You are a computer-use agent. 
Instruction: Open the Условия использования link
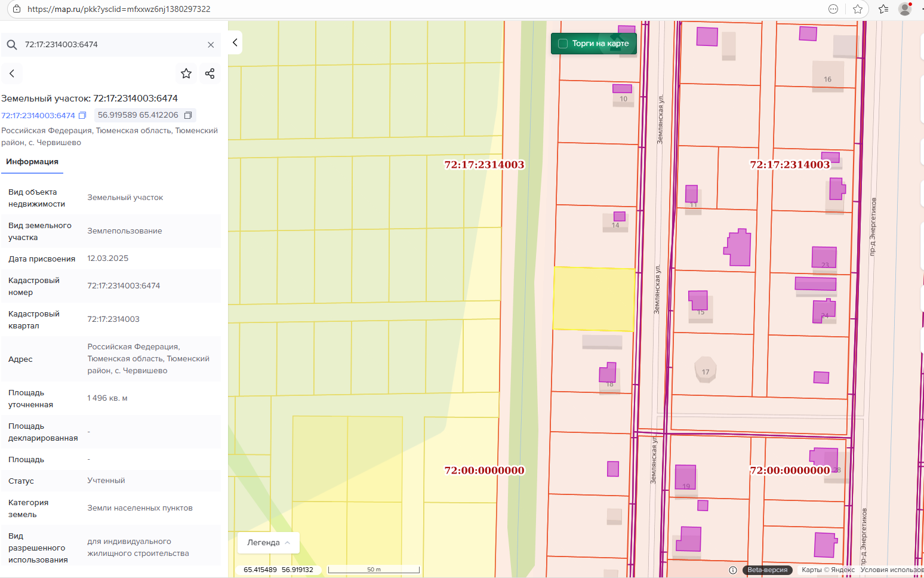click(x=891, y=570)
